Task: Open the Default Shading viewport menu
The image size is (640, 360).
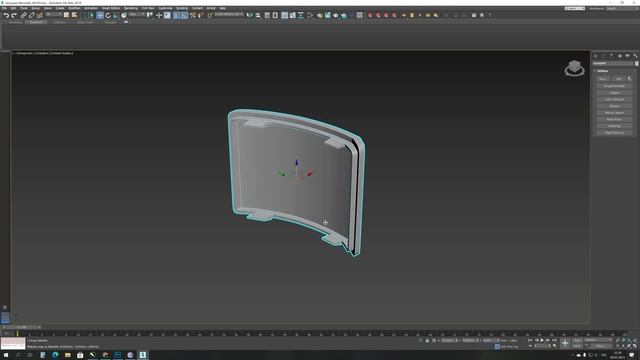Action: click(x=61, y=53)
